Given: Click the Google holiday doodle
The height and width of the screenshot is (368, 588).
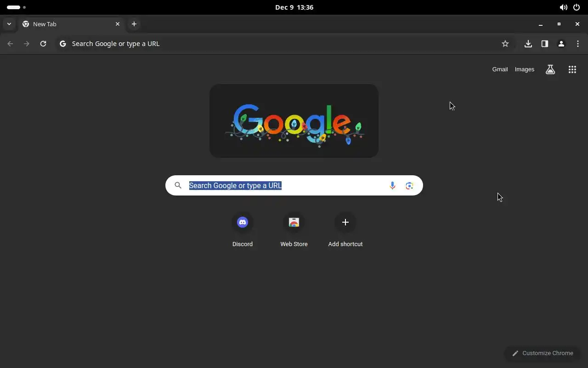Looking at the screenshot, I should pos(294,121).
